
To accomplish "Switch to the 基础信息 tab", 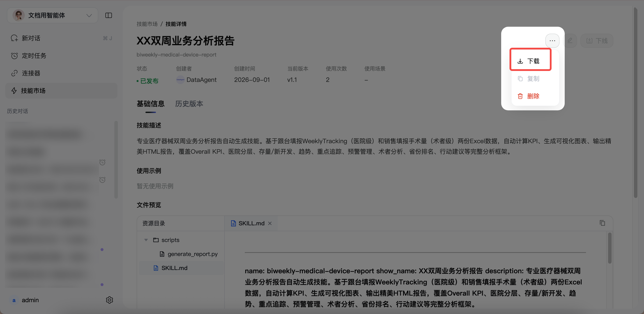I will [x=150, y=104].
